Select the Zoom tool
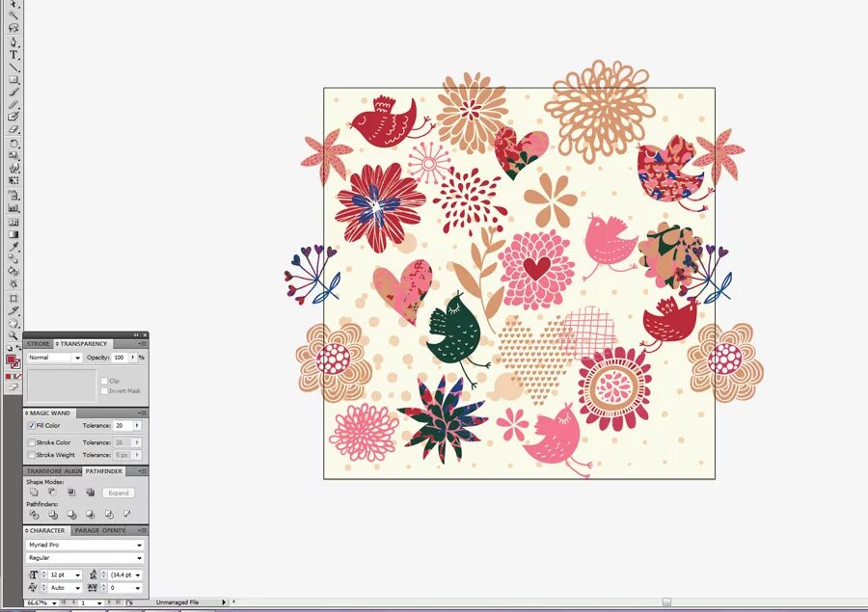 14,335
